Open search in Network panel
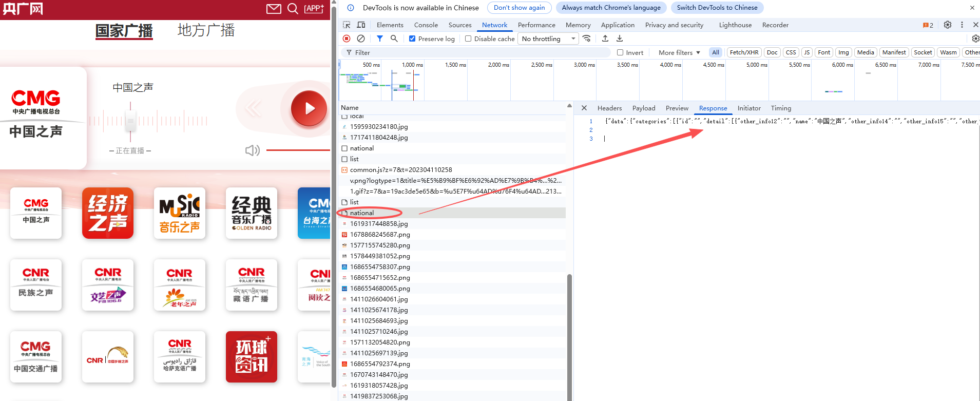Viewport: 980px width, 401px height. click(x=394, y=39)
